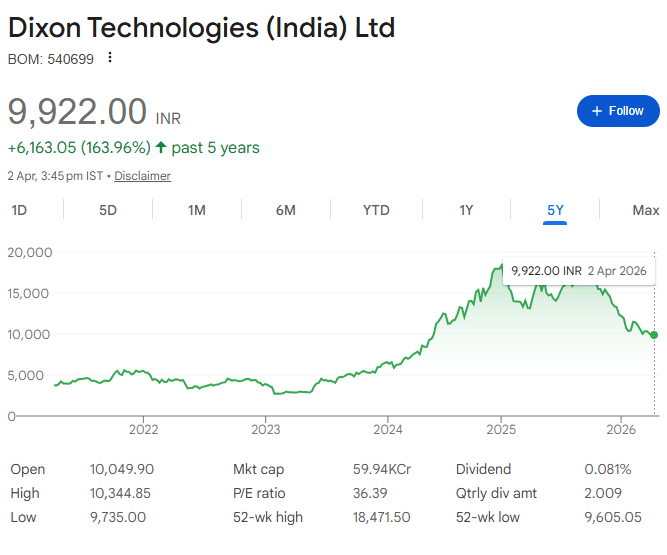Click the 2022 label on the chart axis

[144, 430]
